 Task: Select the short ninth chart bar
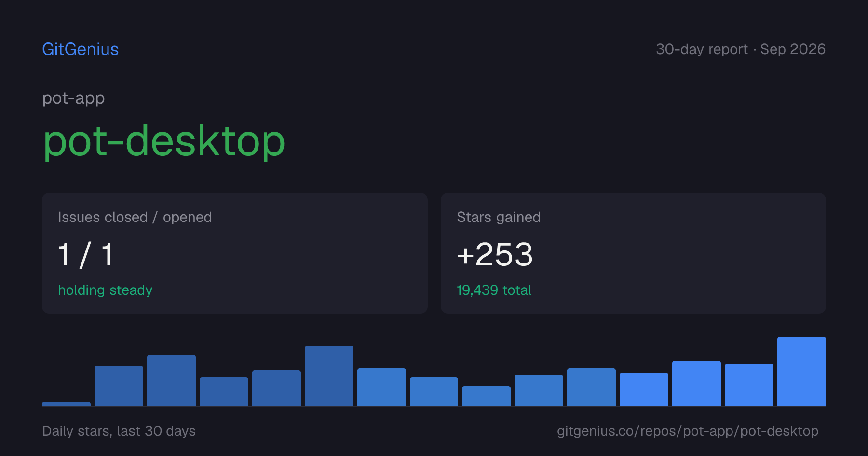[486, 396]
